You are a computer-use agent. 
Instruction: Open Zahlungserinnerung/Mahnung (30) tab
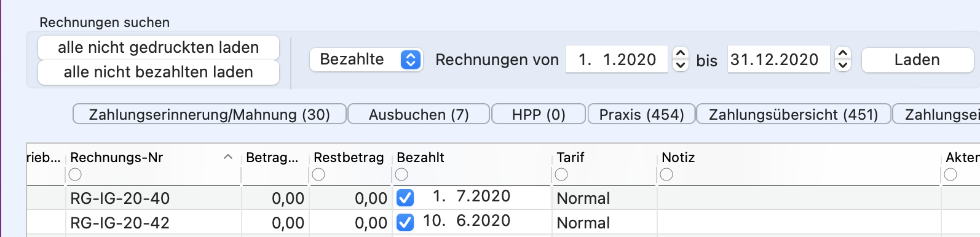[x=210, y=114]
